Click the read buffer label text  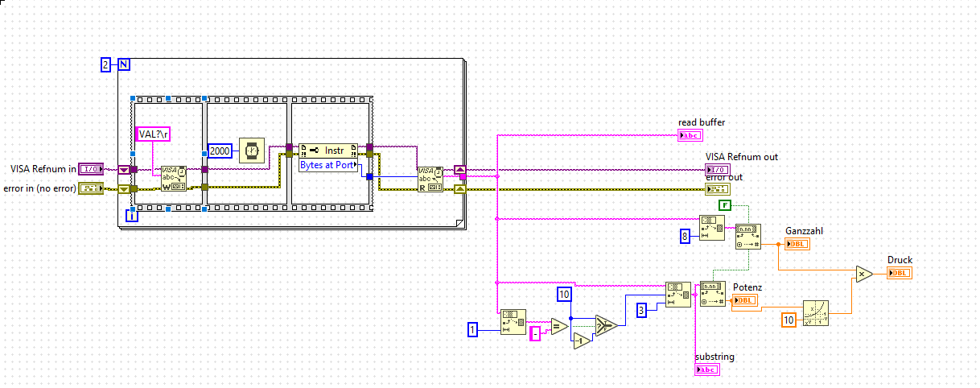702,122
